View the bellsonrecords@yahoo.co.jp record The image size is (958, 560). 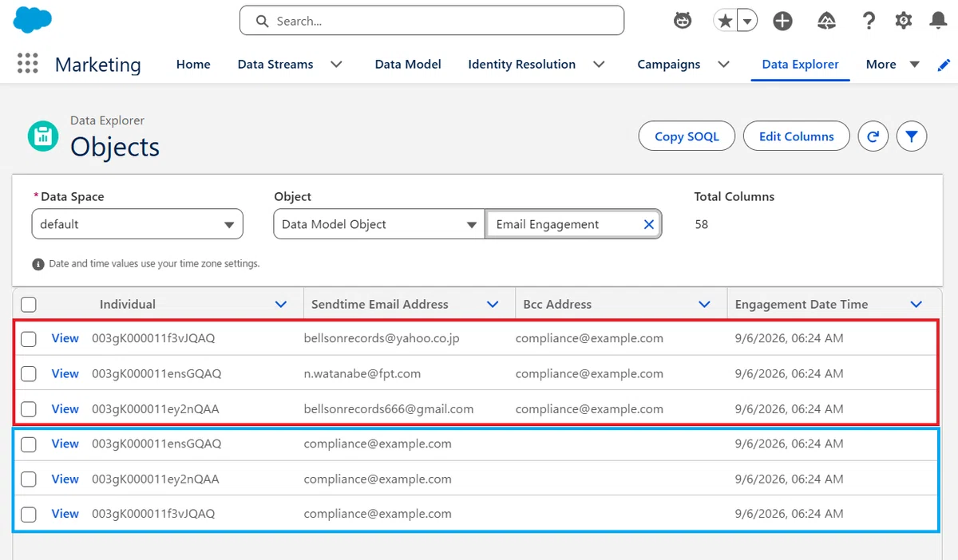point(65,338)
